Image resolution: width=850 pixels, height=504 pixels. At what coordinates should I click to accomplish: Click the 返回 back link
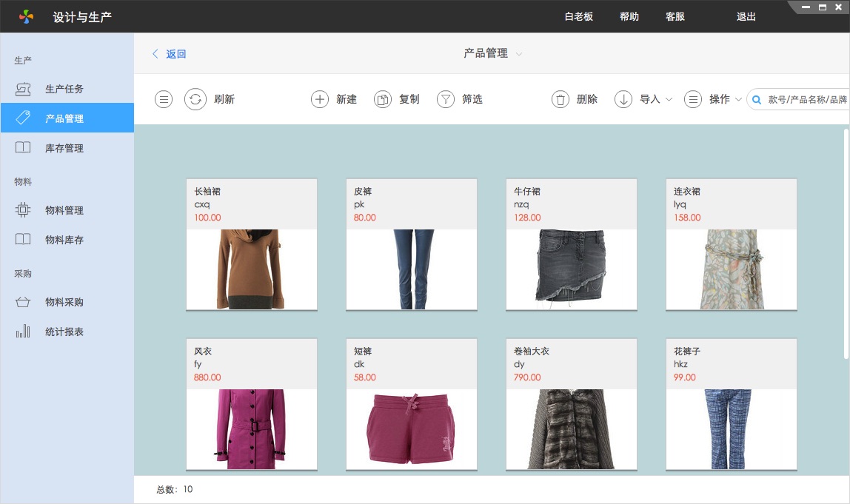(x=170, y=54)
